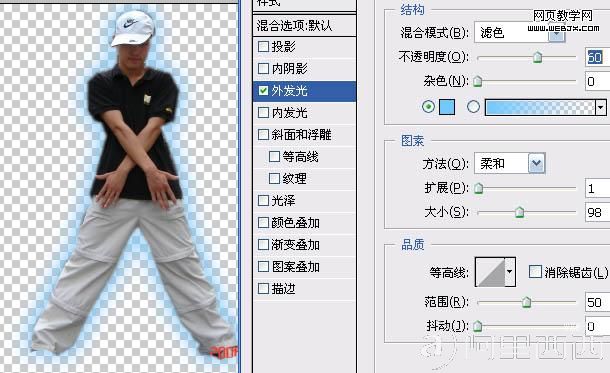Select the 斜面和浮雕 style row label
The height and width of the screenshot is (373, 610).
pos(301,135)
